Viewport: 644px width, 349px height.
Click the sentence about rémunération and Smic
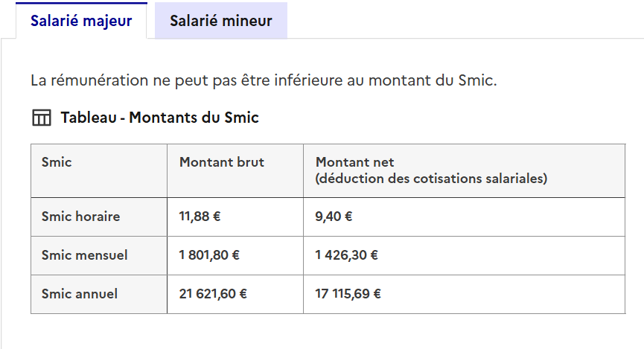click(264, 80)
